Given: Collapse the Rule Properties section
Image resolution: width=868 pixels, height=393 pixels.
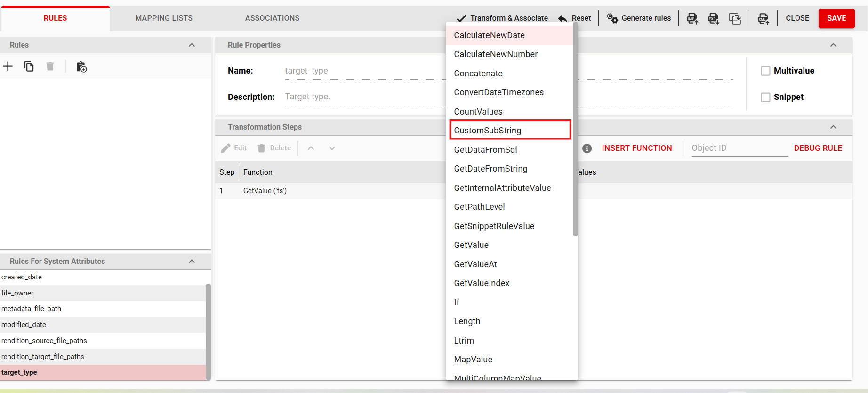Looking at the screenshot, I should coord(833,45).
